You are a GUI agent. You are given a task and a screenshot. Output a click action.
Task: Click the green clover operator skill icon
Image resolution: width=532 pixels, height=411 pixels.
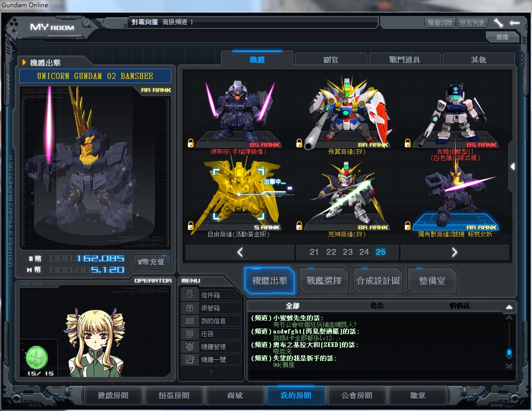point(37,358)
